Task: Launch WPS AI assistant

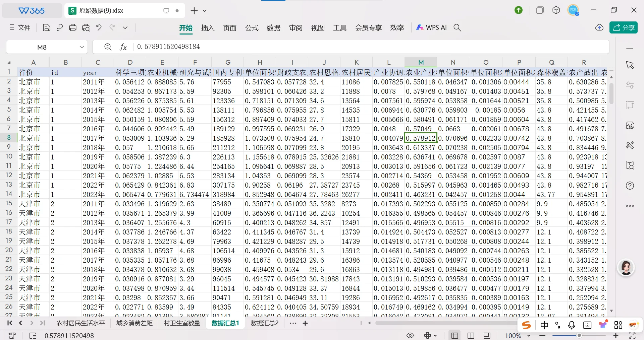Action: (431, 28)
